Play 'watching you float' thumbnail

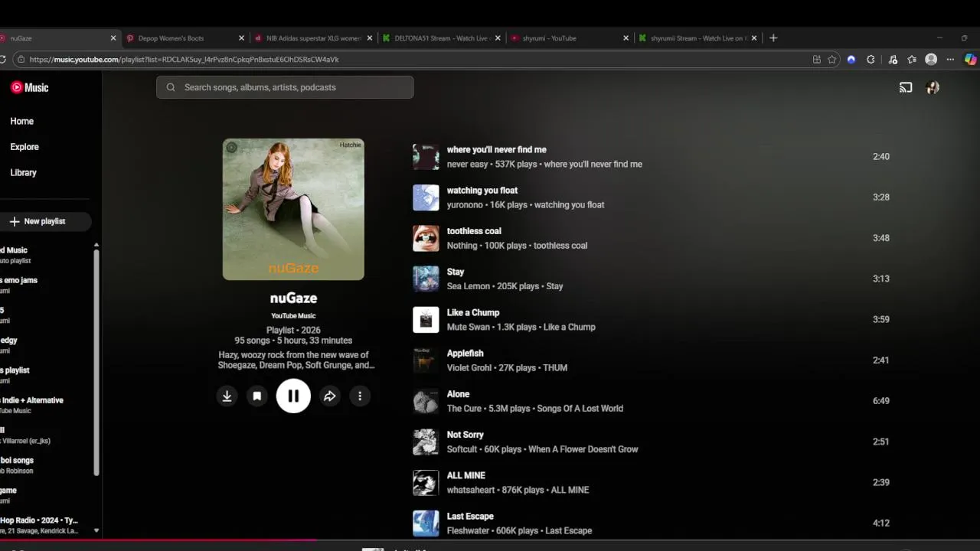[426, 197]
